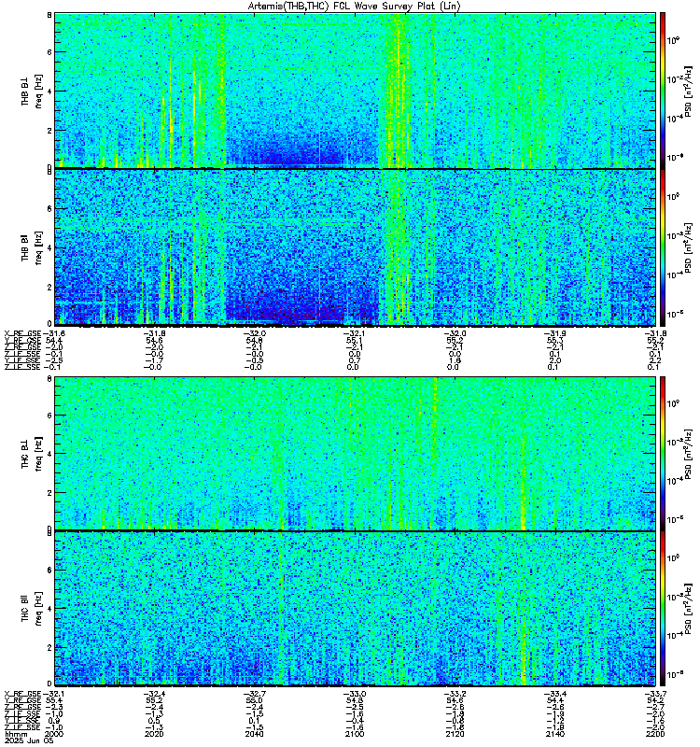
Task: Click the color bar beside the THB B⊥ panel
Action: [x=663, y=91]
